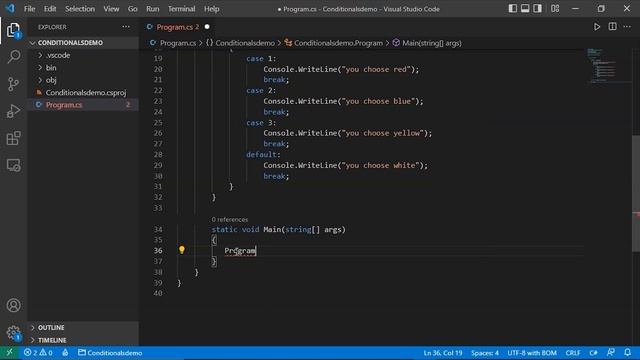Click the Run code play button
This screenshot has height=360, width=640.
click(597, 27)
